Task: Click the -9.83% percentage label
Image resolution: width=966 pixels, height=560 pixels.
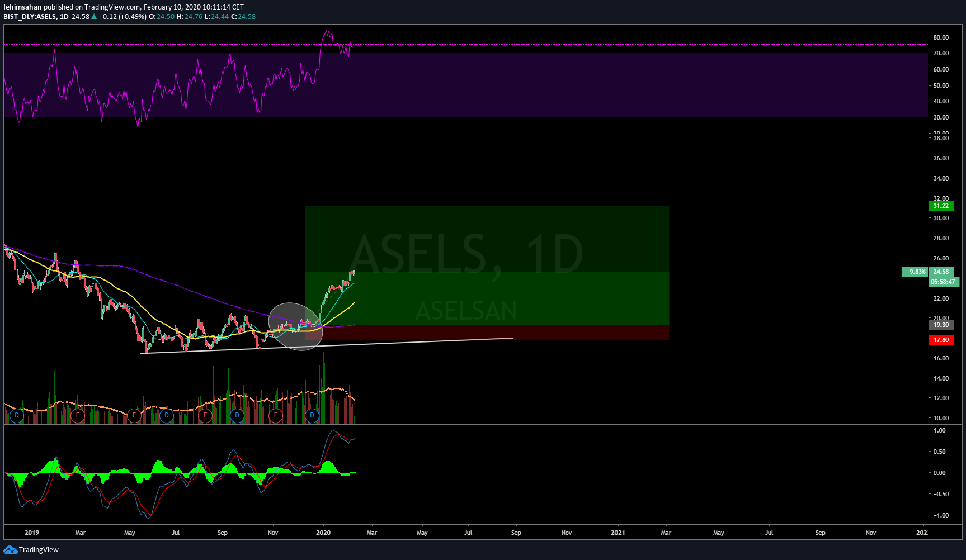Action: (916, 272)
